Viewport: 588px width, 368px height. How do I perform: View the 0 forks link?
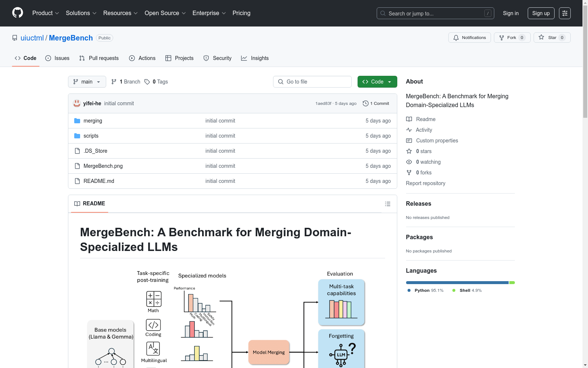(419, 173)
